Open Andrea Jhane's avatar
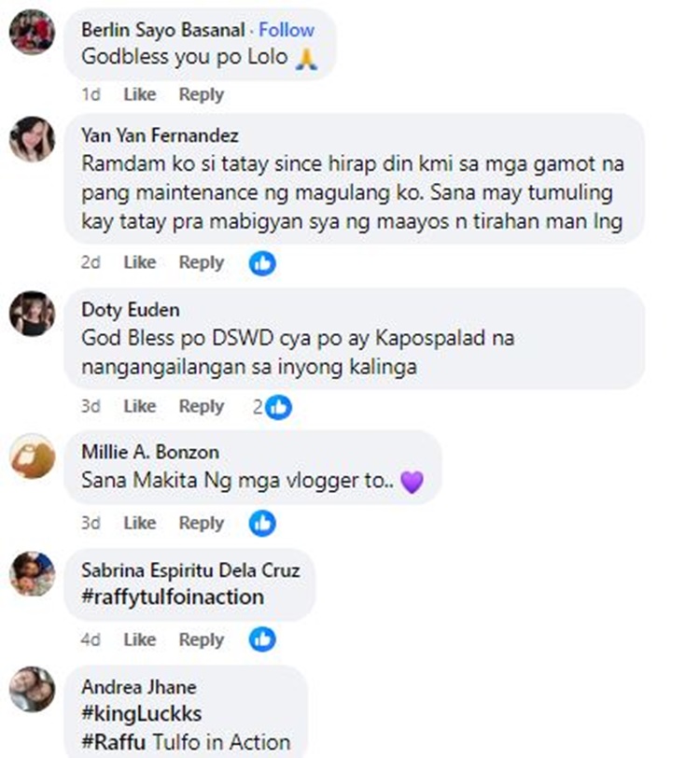 pos(32,689)
